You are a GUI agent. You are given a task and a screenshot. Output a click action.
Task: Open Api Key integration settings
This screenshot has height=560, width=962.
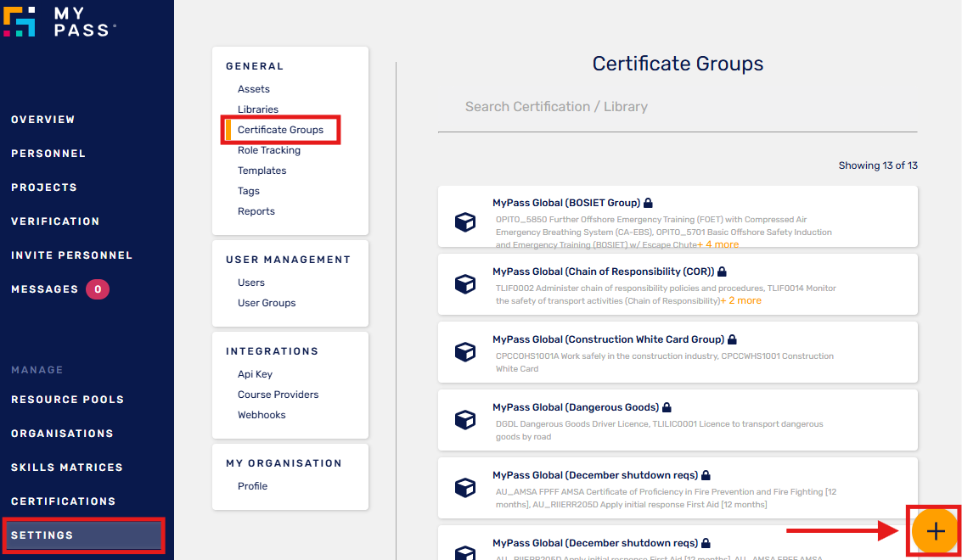tap(255, 374)
